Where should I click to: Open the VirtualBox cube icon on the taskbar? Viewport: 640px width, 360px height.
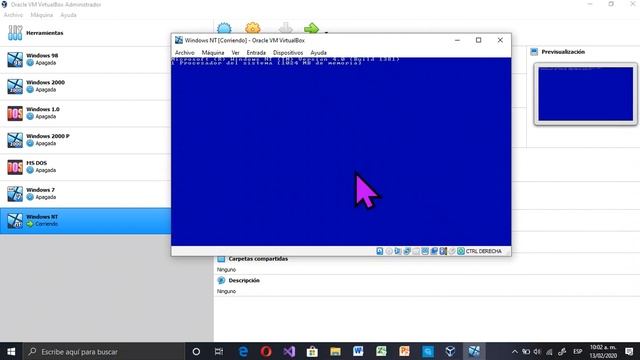(x=450, y=351)
